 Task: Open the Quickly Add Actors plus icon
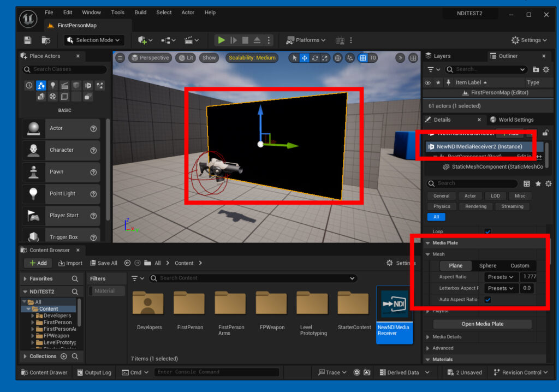142,39
